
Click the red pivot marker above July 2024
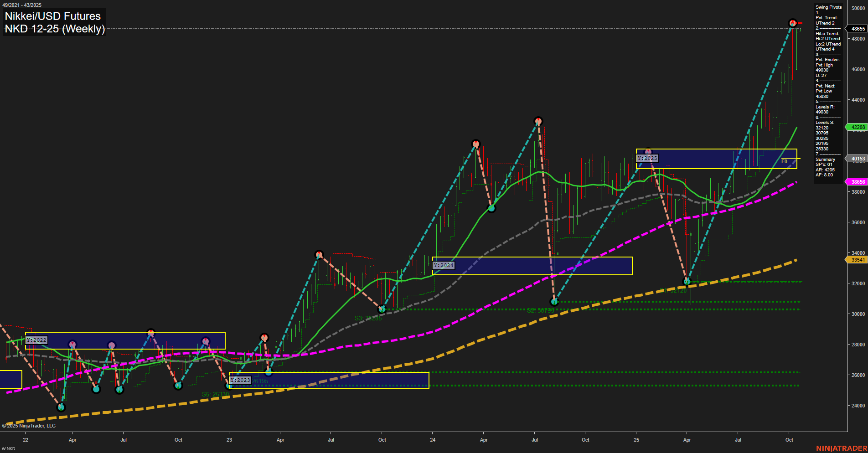(538, 120)
